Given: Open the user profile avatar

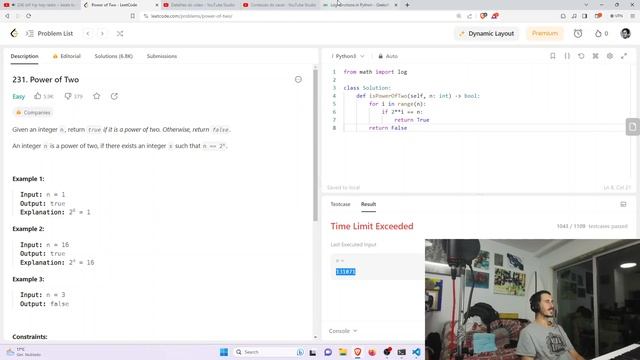Looking at the screenshot, I should pyautogui.click(x=625, y=33).
